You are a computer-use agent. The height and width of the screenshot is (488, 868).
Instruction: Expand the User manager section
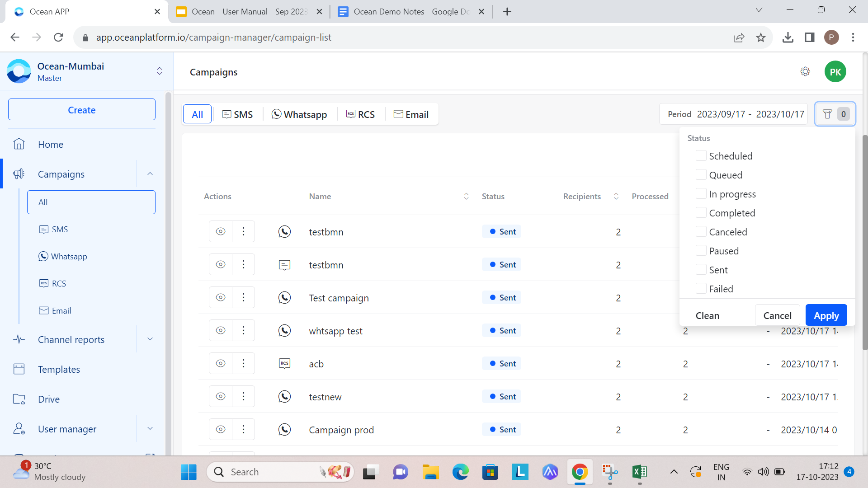pos(150,429)
